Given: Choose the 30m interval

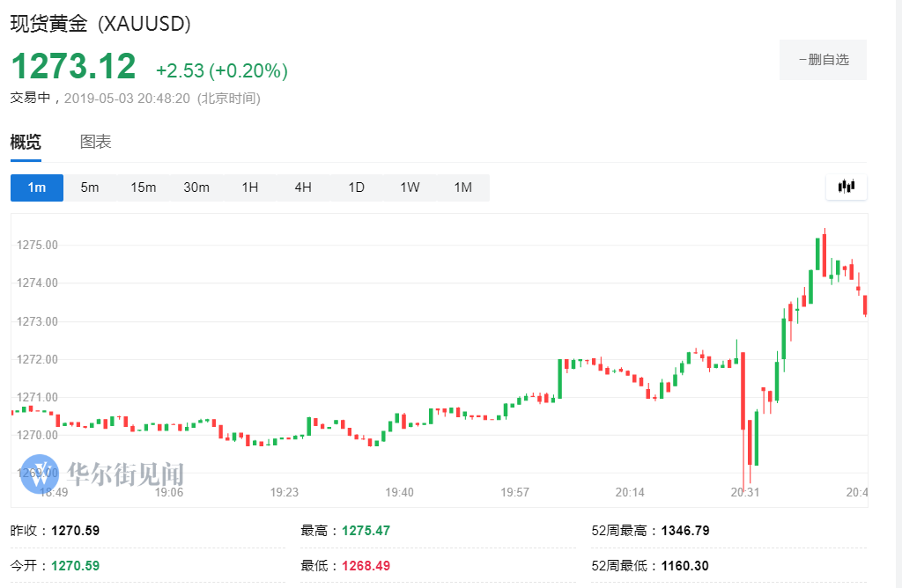Looking at the screenshot, I should (196, 187).
